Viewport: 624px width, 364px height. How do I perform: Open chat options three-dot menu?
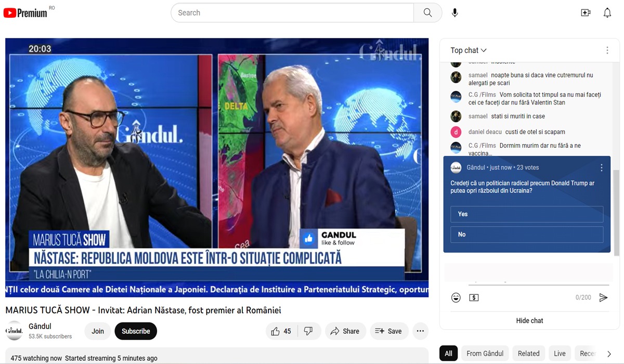(x=607, y=50)
